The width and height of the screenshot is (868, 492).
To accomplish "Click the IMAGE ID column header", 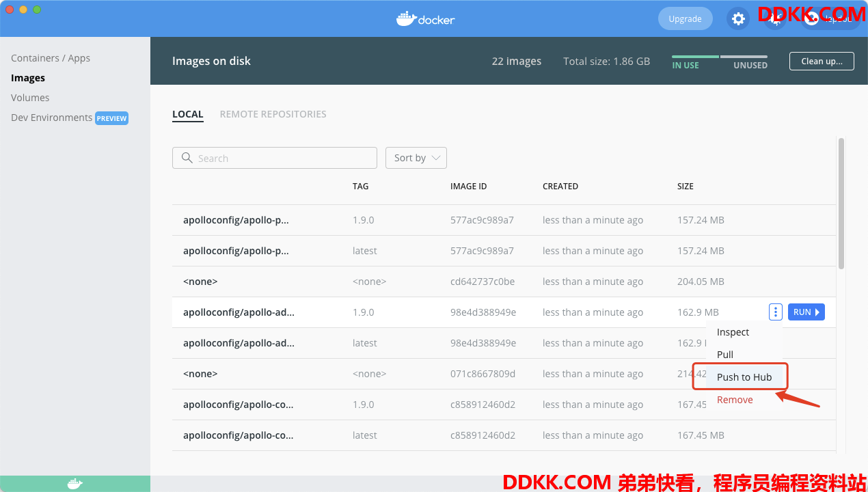I will click(469, 186).
